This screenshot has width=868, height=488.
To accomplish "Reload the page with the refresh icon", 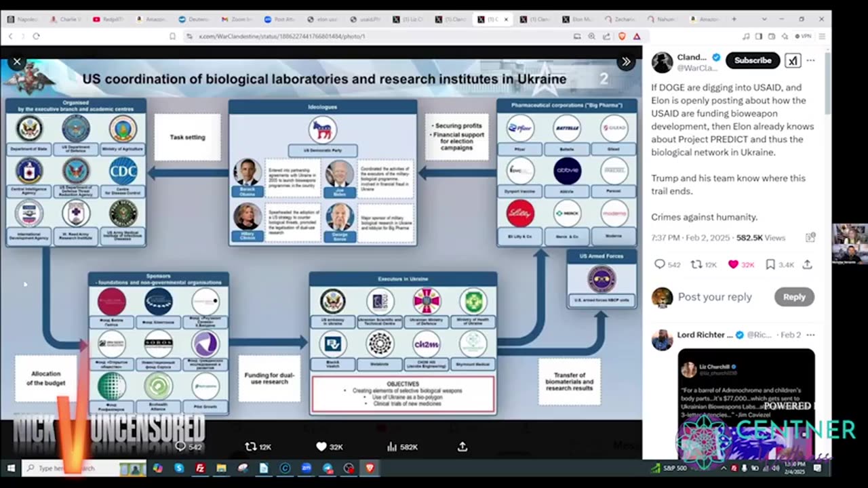I will click(36, 36).
